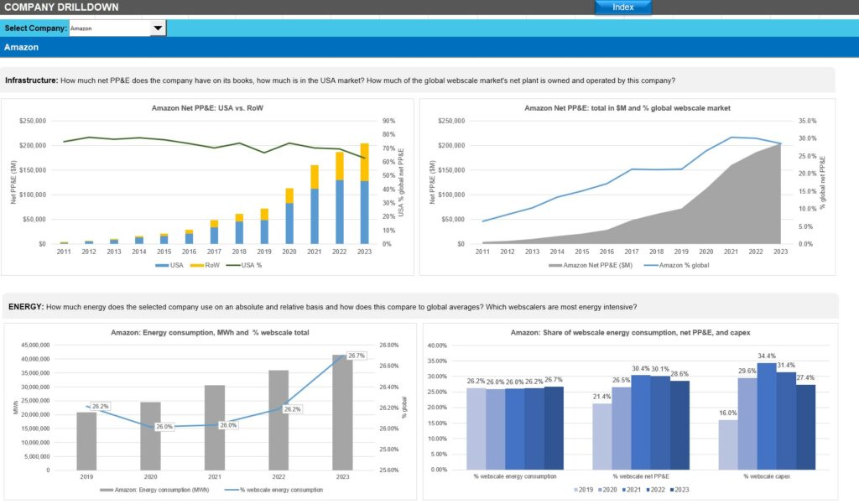The width and height of the screenshot is (859, 504).
Task: Click the Index button
Action: pyautogui.click(x=622, y=8)
